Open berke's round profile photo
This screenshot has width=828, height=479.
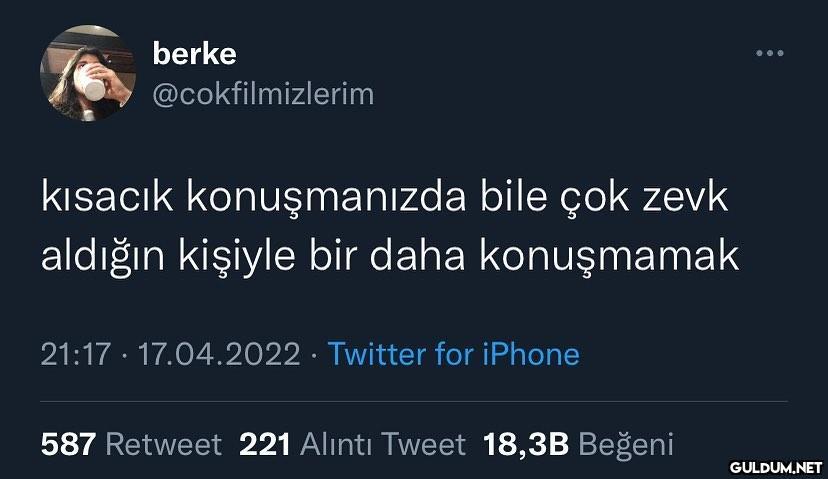88,73
